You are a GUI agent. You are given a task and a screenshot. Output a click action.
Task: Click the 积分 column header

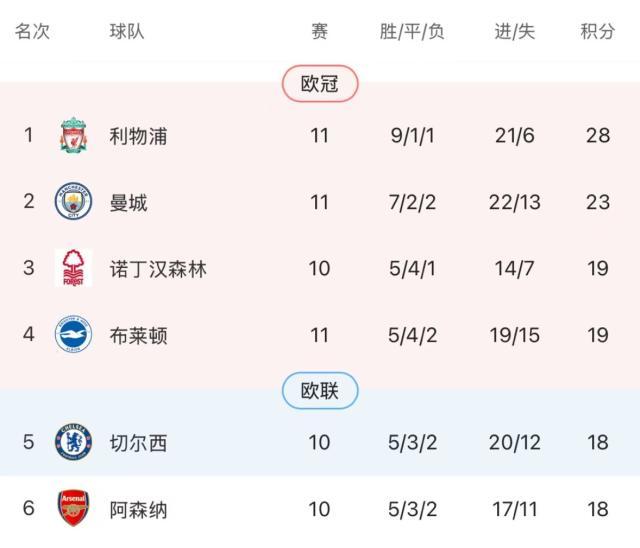pos(598,31)
